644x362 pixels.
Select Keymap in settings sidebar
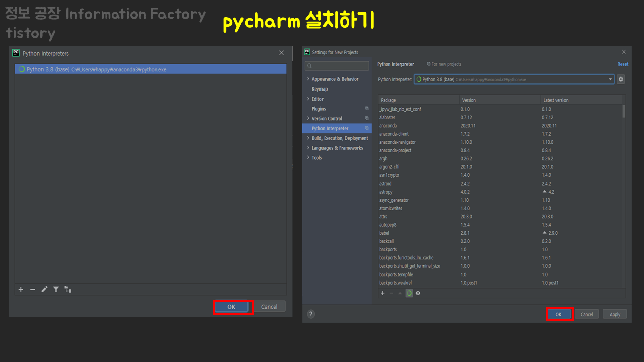[319, 89]
